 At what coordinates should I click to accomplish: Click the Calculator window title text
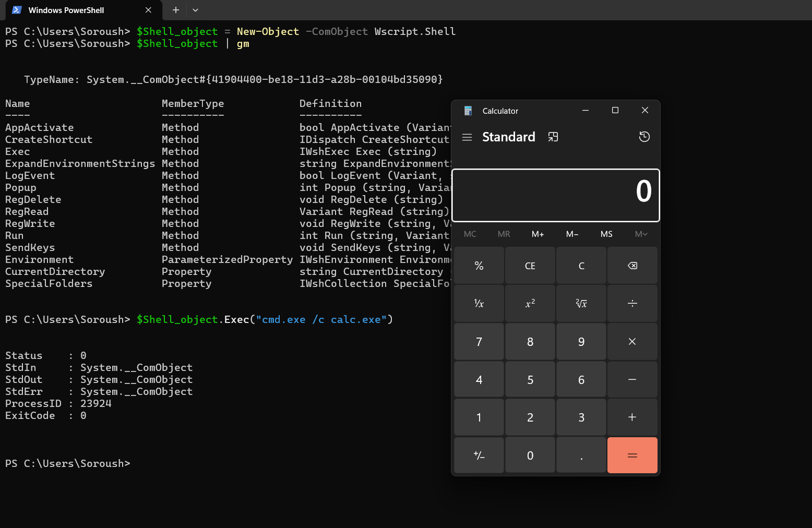(500, 111)
